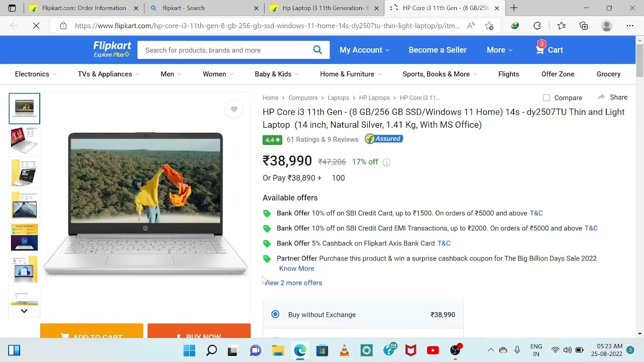Open taskbar Search icon
Screen dimensions: 644x362
211,350
